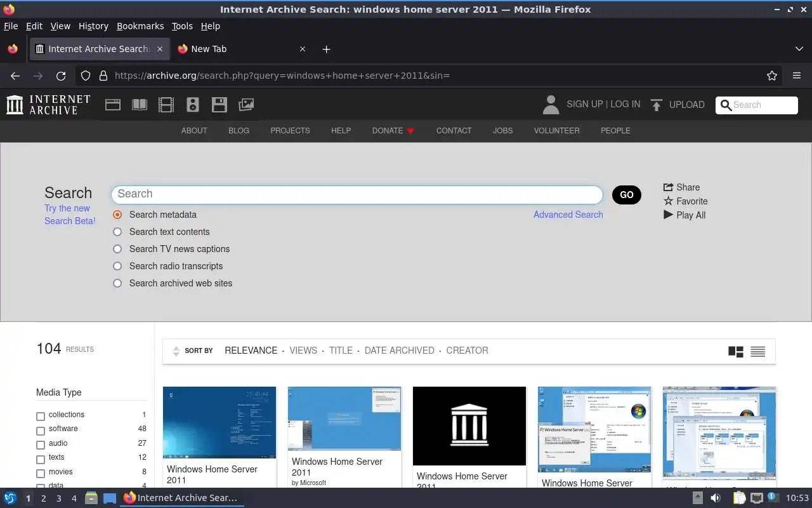Check the audio media type filter
The image size is (812, 508).
(x=41, y=444)
